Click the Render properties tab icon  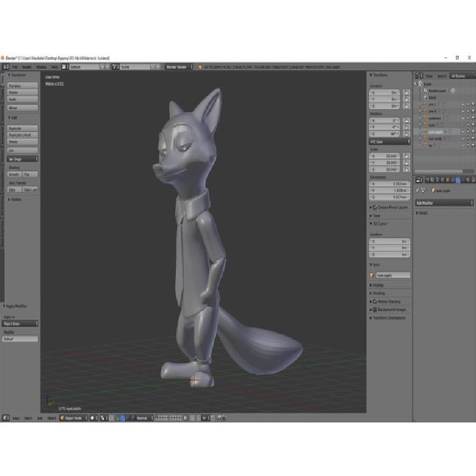pyautogui.click(x=427, y=180)
